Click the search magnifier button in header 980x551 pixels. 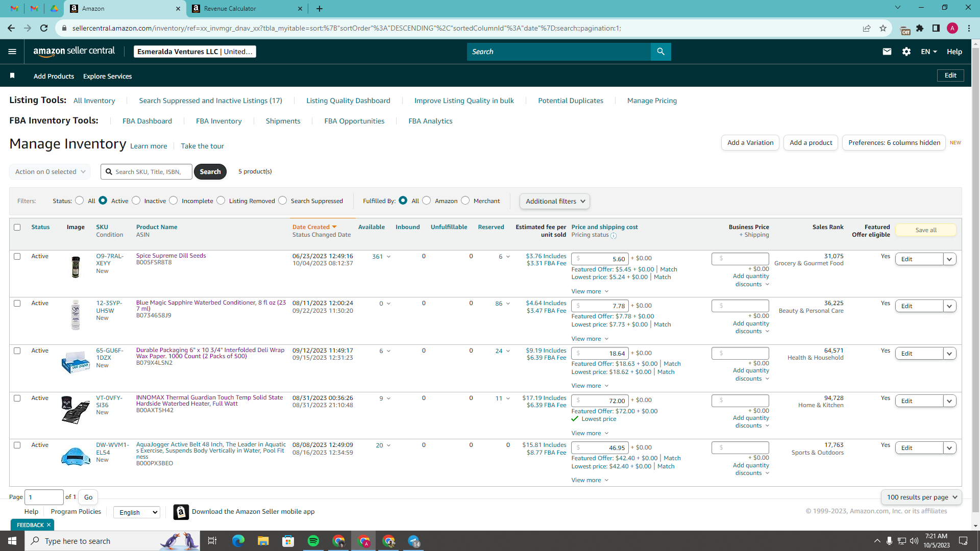660,52
